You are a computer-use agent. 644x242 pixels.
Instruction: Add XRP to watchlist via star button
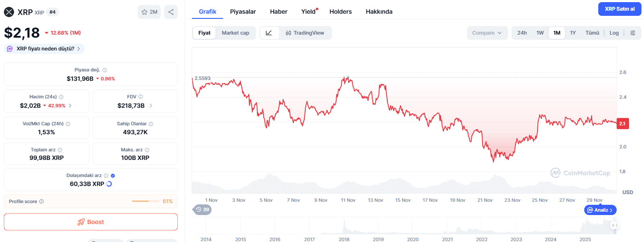[149, 12]
